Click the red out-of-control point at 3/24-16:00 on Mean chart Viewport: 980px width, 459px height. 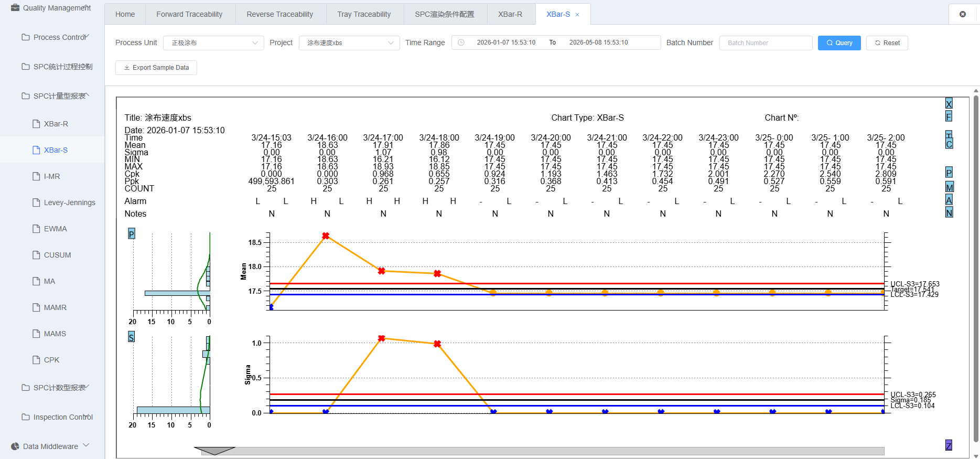(x=326, y=236)
